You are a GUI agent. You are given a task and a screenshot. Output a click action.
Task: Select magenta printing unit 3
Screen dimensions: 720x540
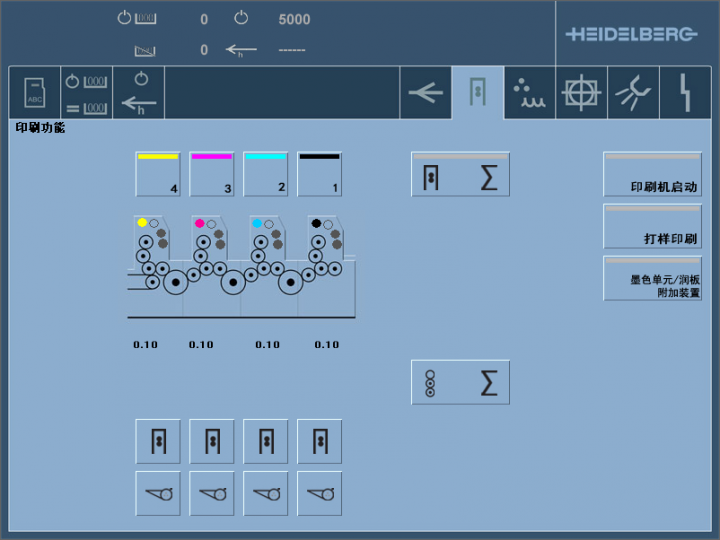pos(212,174)
